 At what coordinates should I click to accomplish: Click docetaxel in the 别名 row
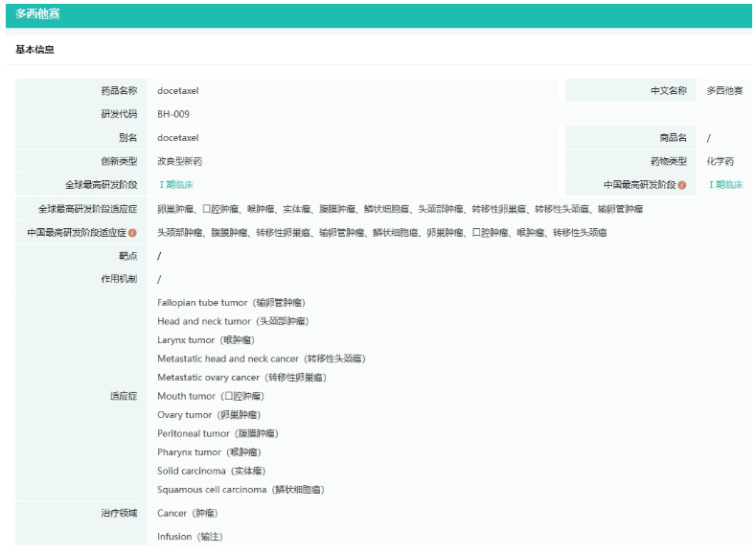click(x=178, y=138)
